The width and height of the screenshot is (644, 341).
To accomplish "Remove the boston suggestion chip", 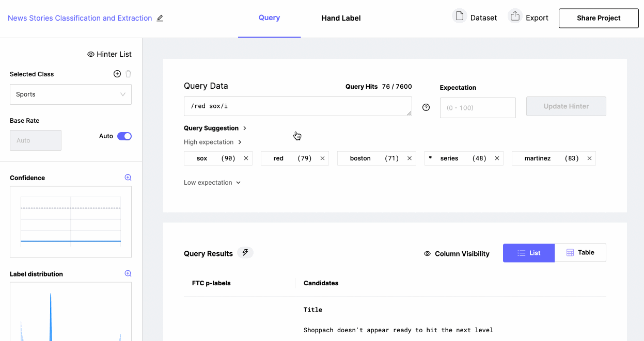I will [x=410, y=158].
